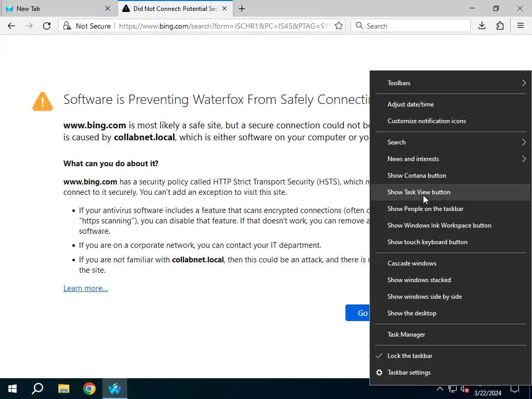
Task: Click the muted volume tray icon
Action: [x=464, y=389]
